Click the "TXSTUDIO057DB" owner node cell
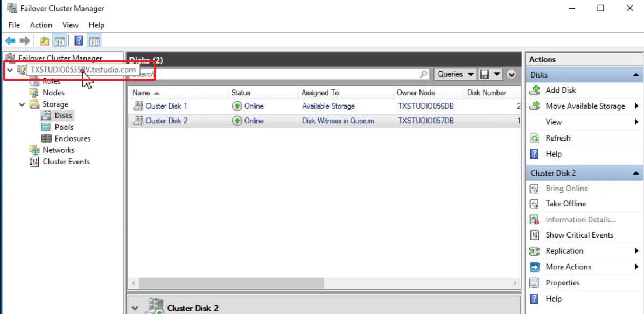This screenshot has height=314, width=644. [426, 121]
